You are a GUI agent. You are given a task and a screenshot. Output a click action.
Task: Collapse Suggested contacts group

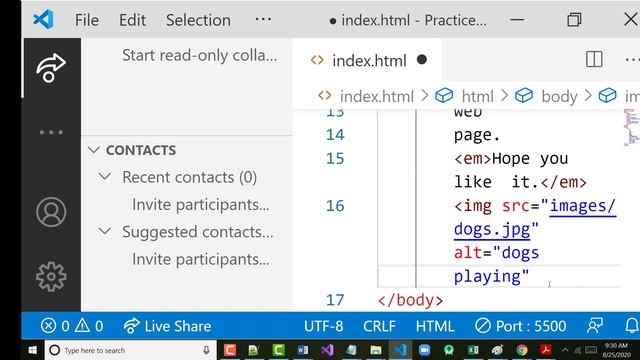[x=105, y=231]
